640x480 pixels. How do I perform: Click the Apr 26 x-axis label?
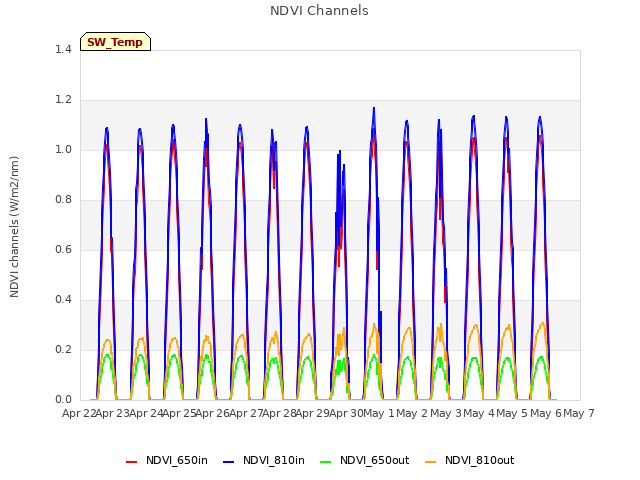[212, 413]
